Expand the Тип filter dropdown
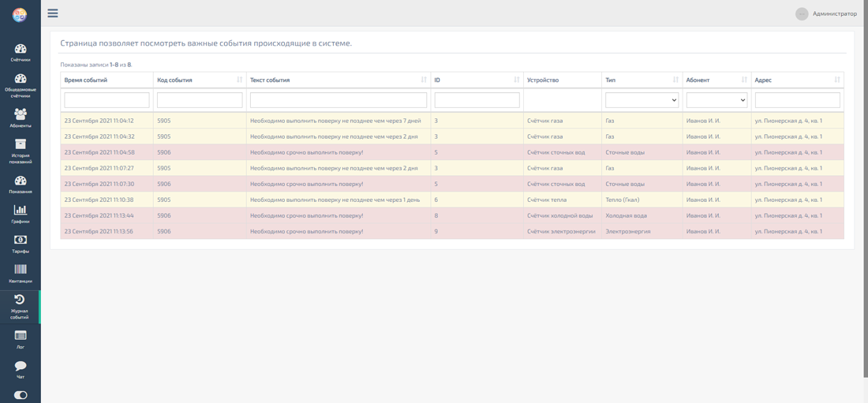Screen dimensions: 868x403 coord(642,100)
